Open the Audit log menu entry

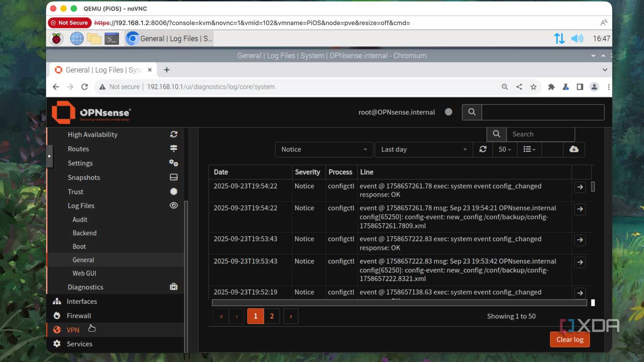point(80,219)
